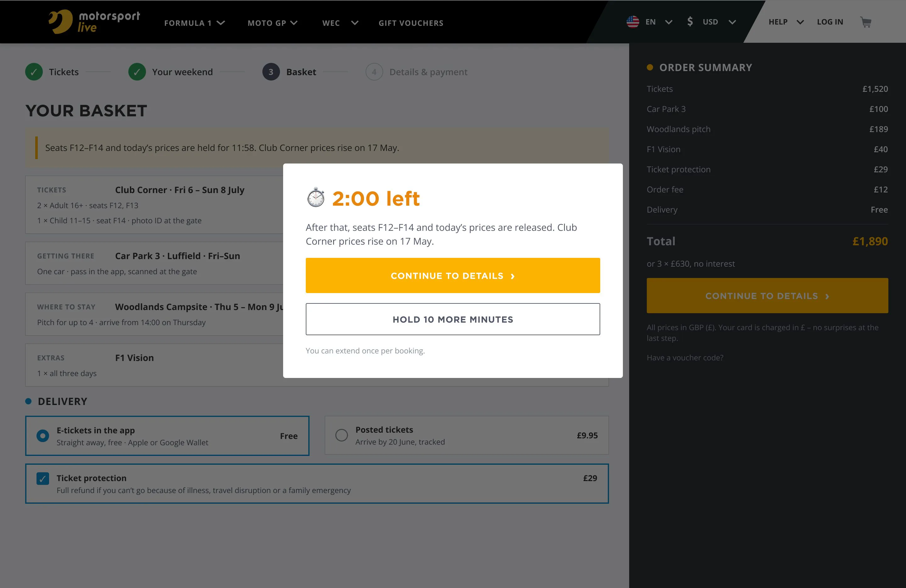Click the US flag language icon
The image size is (906, 588).
(x=633, y=22)
